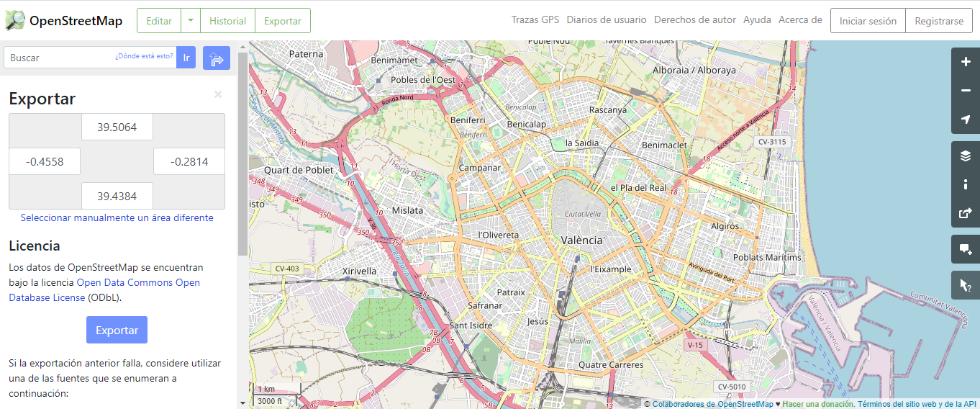This screenshot has height=409, width=980.
Task: Click the Buscar search field
Action: click(90, 58)
